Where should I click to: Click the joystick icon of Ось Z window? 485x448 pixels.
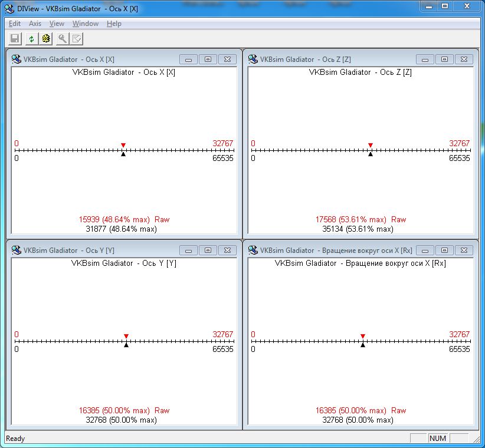pos(253,59)
